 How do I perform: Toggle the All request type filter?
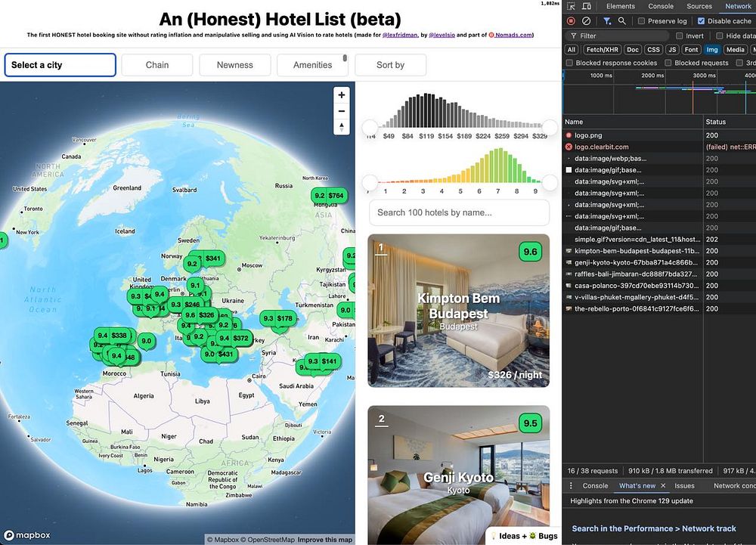tap(572, 50)
